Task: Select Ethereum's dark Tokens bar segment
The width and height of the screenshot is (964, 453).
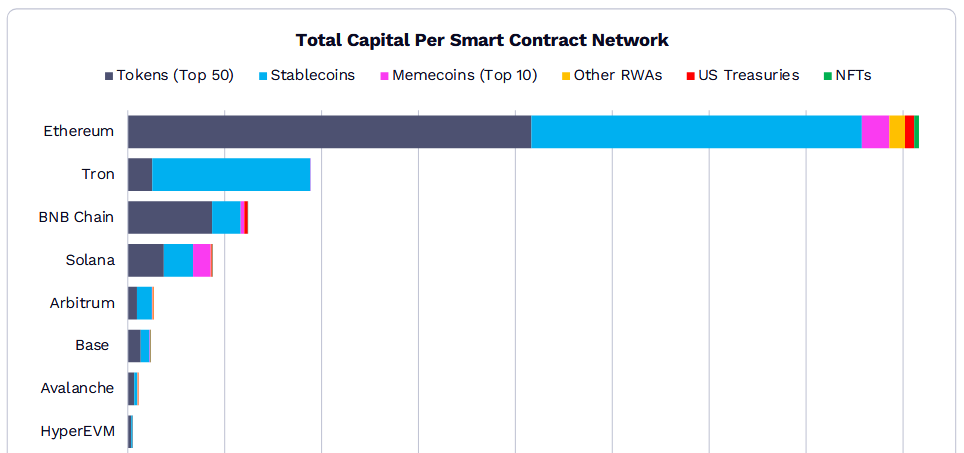Action: 330,132
